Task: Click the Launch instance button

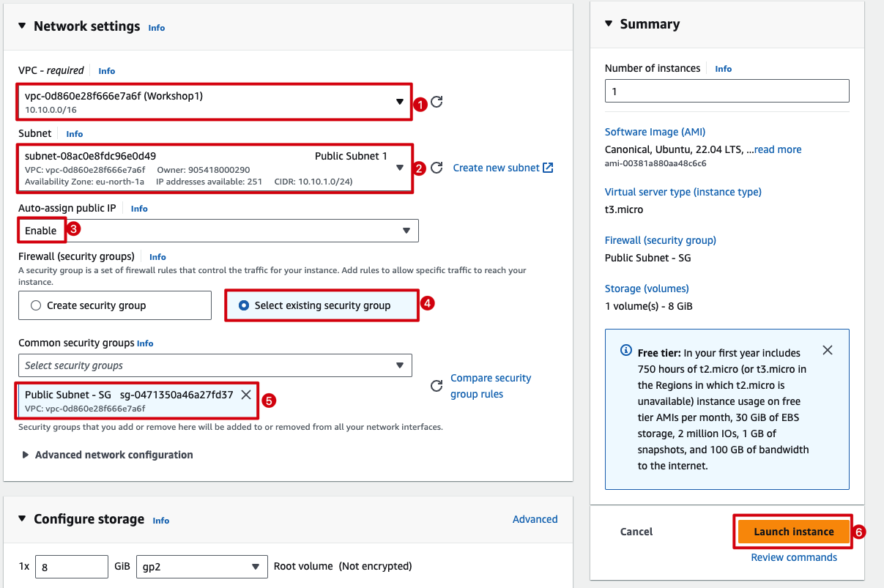Action: [x=793, y=532]
